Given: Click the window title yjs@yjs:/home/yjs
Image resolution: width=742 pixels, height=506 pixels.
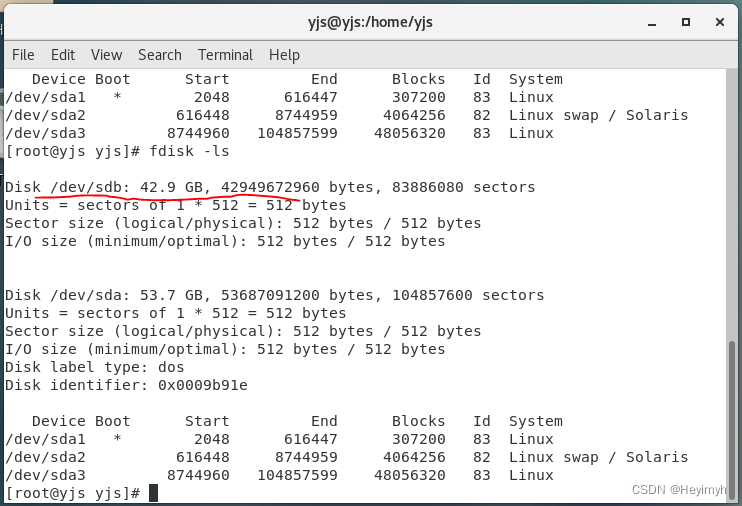Looking at the screenshot, I should coord(371,22).
